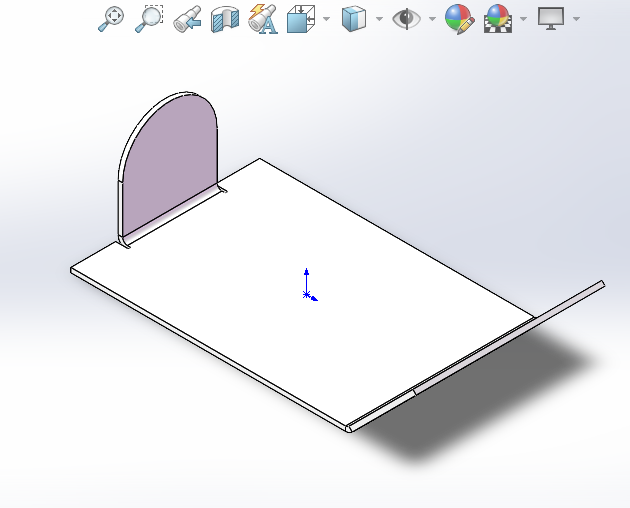
Task: Click the View Orientation cube icon
Action: point(301,18)
